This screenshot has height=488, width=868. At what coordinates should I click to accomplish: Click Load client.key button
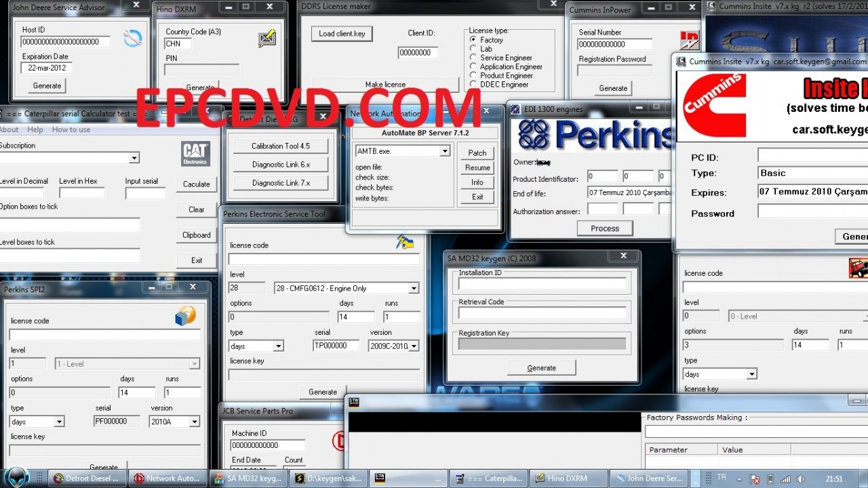pos(342,33)
